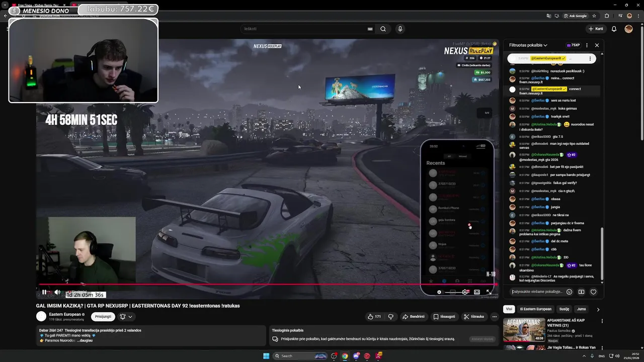The height and width of the screenshot is (362, 644).
Task: Like the video with 171 likes
Action: [374, 317]
